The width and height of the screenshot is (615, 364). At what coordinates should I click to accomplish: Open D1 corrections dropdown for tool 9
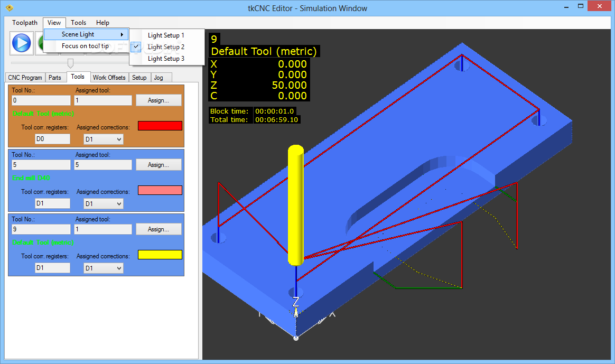click(x=104, y=268)
